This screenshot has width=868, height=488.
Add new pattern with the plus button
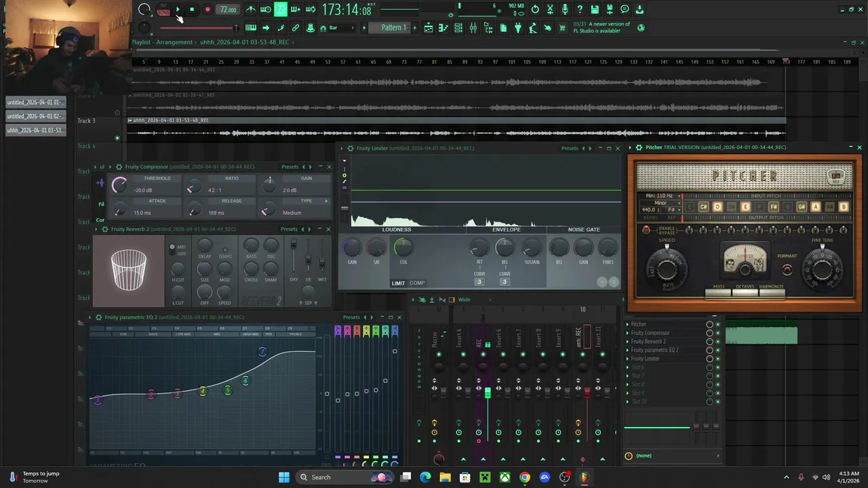tap(414, 28)
